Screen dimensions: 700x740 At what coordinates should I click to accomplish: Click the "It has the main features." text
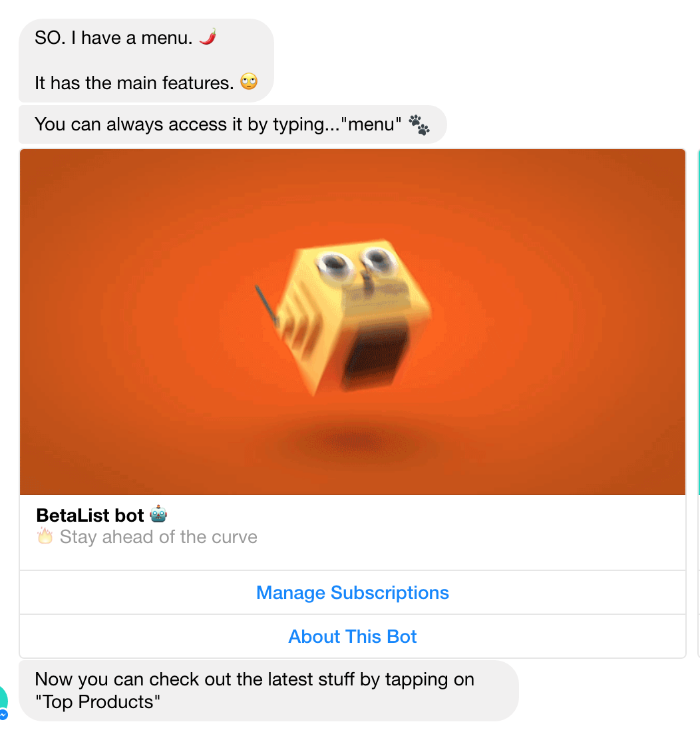[x=134, y=83]
